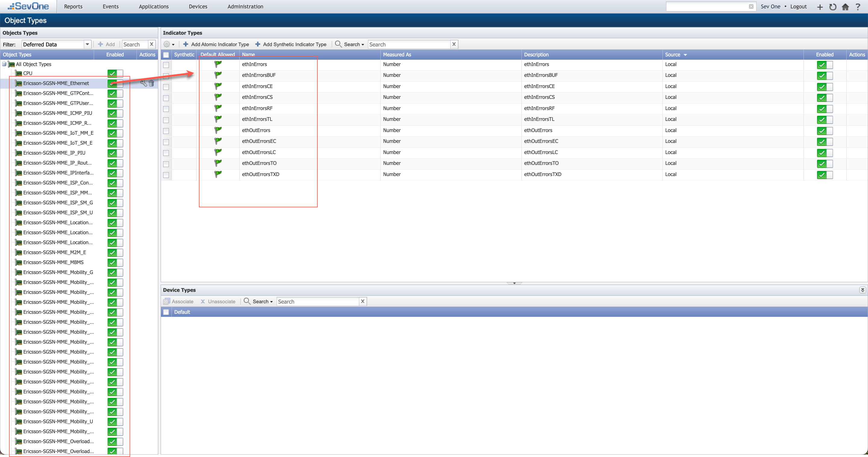The image size is (868, 457).
Task: Collapse the Device Types panel with double-chevron icon
Action: coord(862,290)
